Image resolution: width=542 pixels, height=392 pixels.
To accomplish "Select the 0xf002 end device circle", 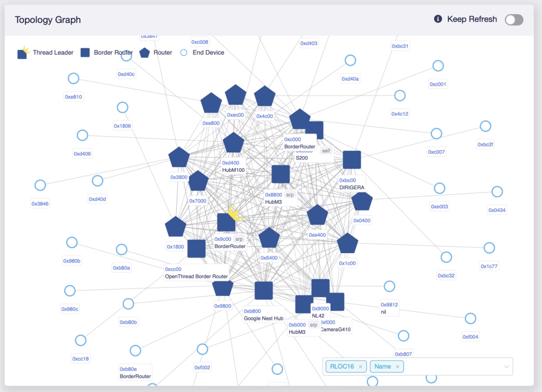I will 202,349.
